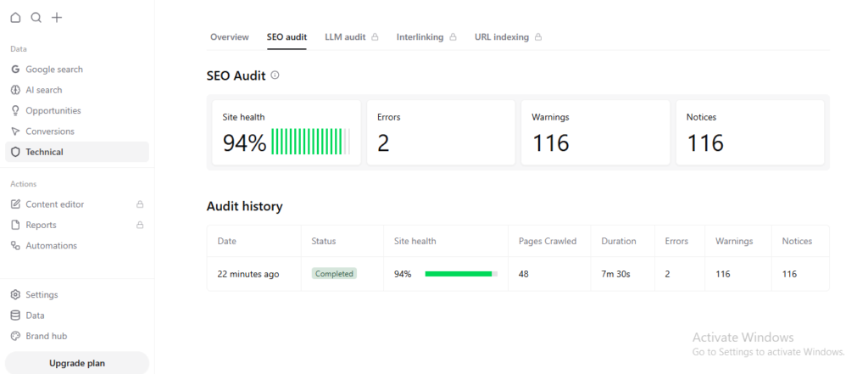Open the Interlinking tab
Image resolution: width=868 pixels, height=374 pixels.
[x=420, y=37]
